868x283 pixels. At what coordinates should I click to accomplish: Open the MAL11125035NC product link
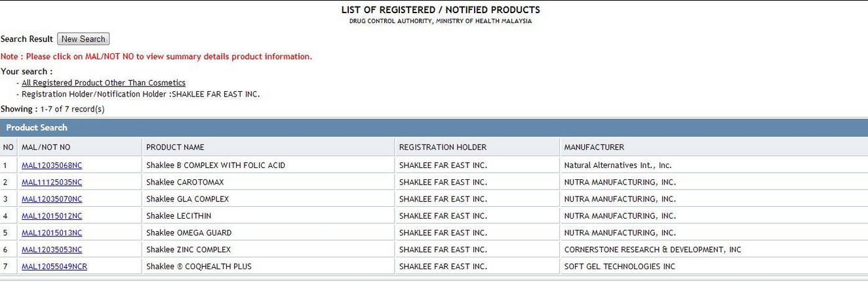click(x=52, y=183)
